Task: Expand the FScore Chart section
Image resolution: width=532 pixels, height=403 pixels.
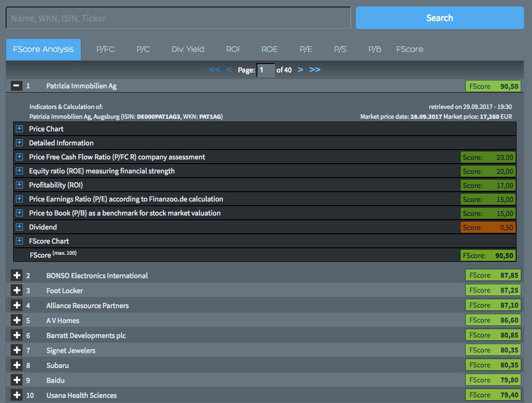Action: 19,241
